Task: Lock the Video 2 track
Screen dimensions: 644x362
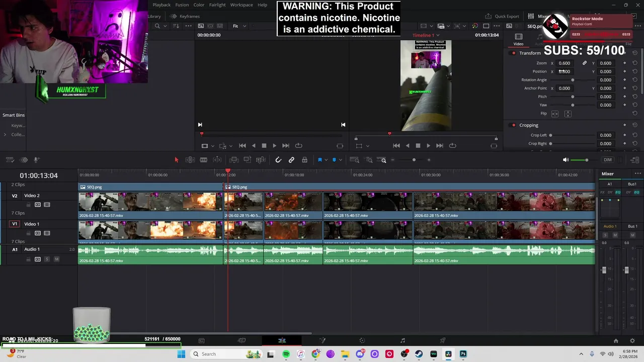Action: [29, 205]
